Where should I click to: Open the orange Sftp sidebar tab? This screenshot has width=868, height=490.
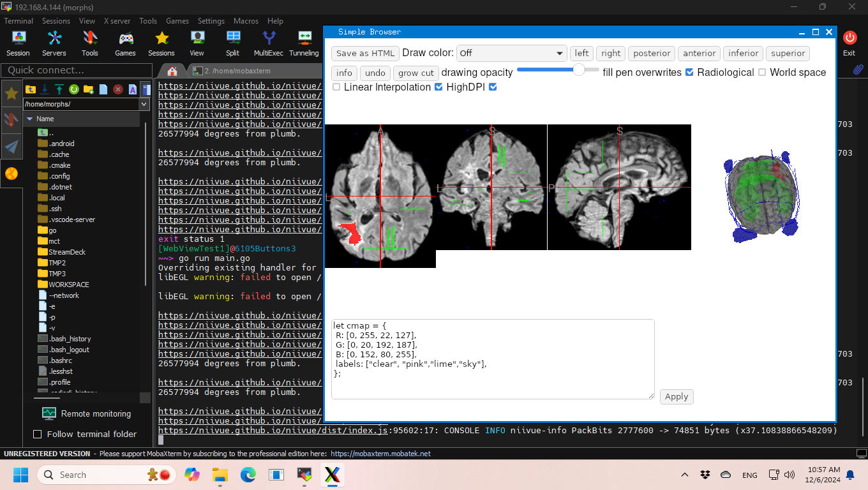click(11, 174)
